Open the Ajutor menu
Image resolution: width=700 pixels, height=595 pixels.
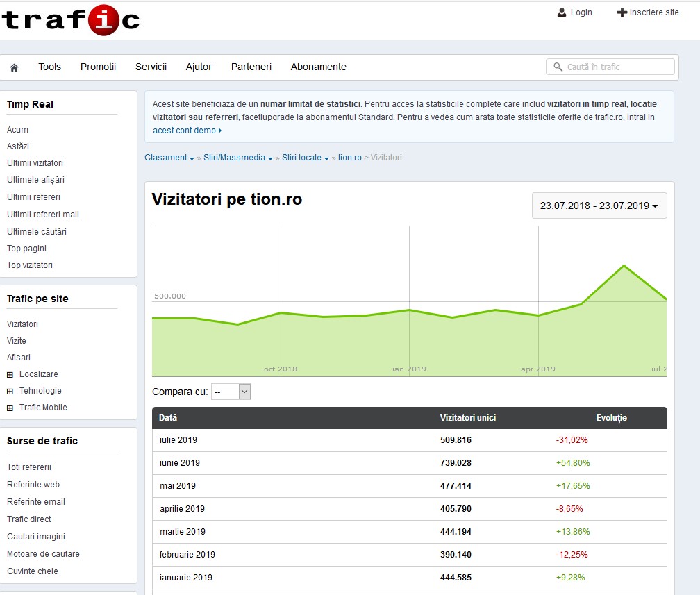click(199, 67)
